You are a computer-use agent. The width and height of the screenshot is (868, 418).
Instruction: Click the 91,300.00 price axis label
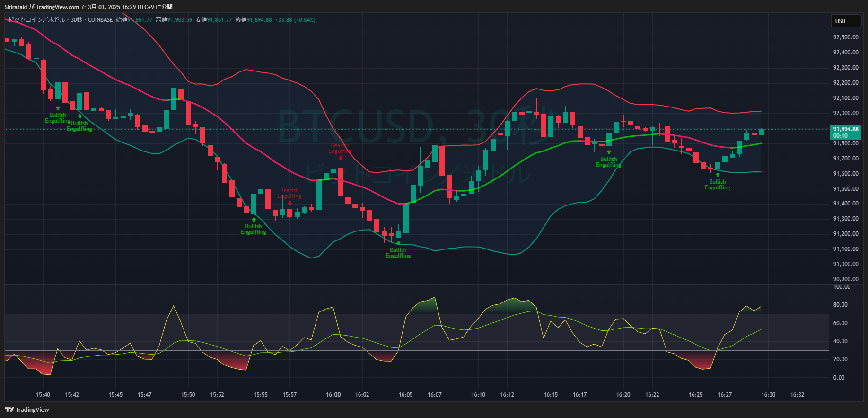pos(846,219)
